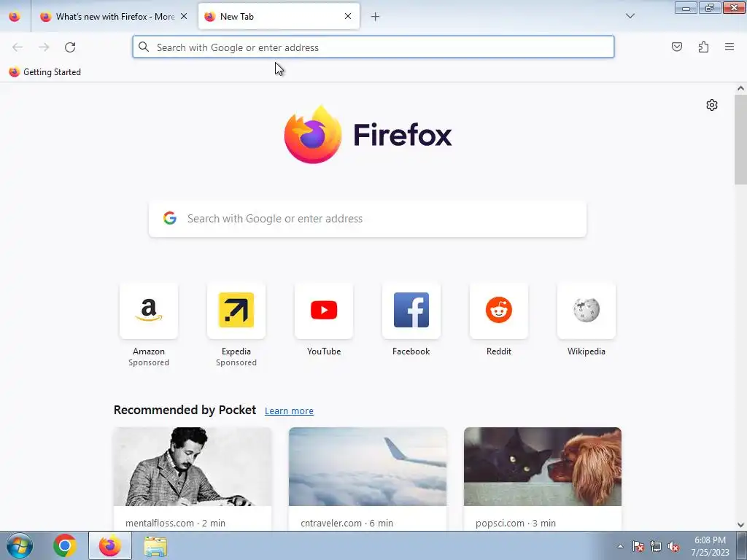This screenshot has width=747, height=560.
Task: Reload the current page
Action: coord(70,47)
